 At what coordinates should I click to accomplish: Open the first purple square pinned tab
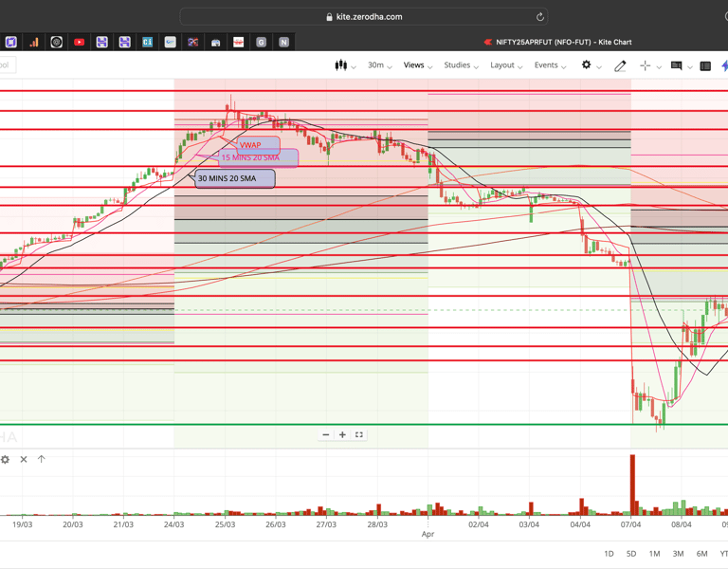pyautogui.click(x=11, y=43)
